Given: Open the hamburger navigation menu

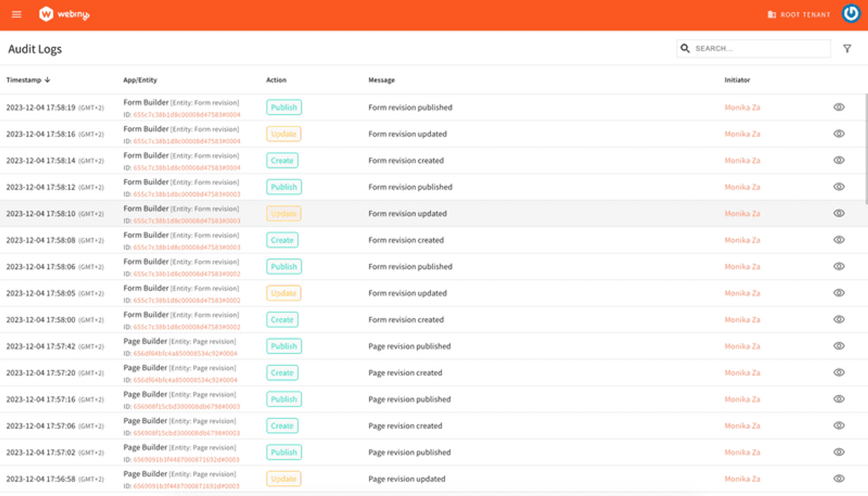Looking at the screenshot, I should coord(16,14).
